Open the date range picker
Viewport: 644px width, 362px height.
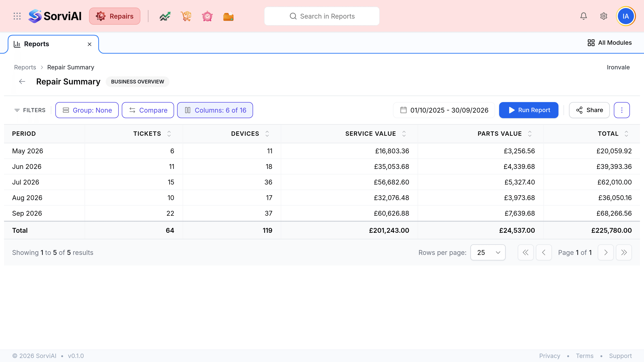click(x=444, y=110)
